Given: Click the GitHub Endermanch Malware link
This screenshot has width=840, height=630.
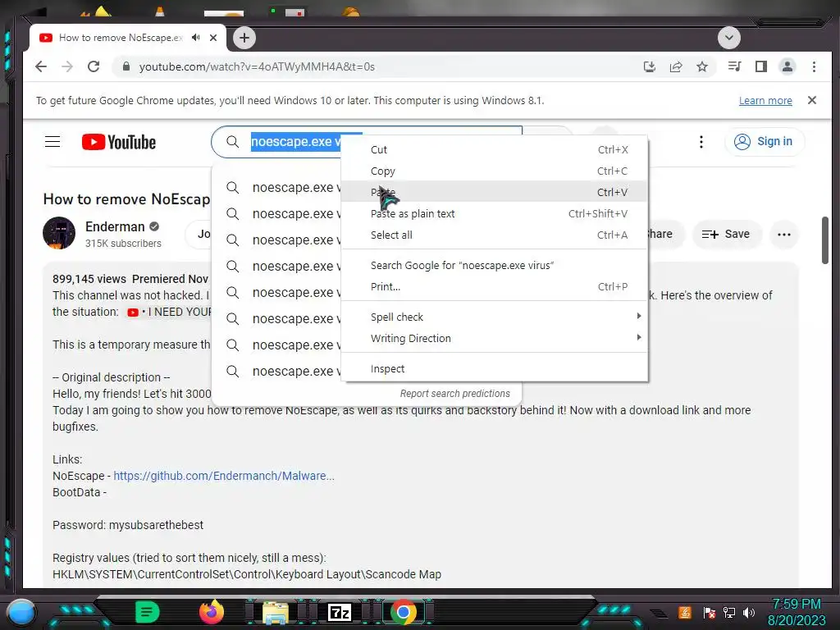Looking at the screenshot, I should 224,476.
